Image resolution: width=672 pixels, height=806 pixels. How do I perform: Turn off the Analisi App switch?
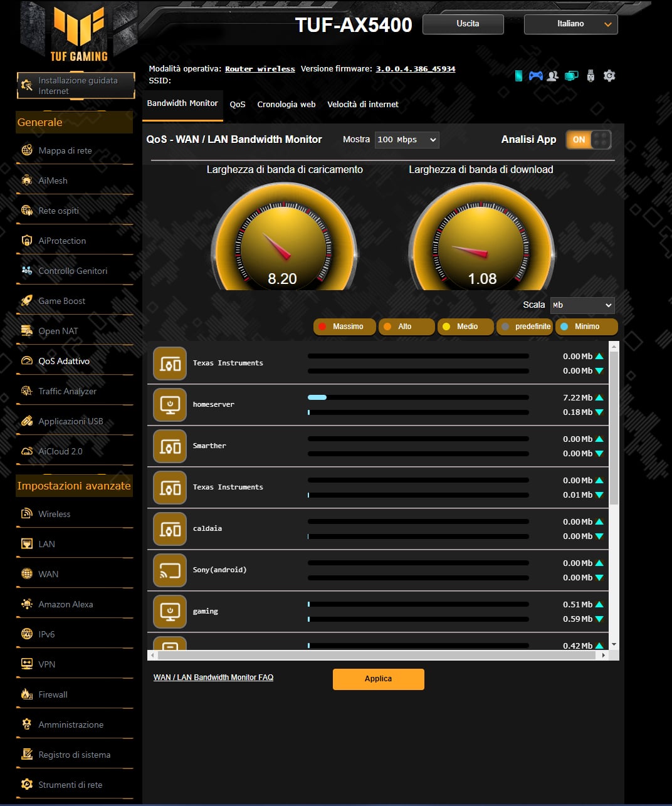589,140
